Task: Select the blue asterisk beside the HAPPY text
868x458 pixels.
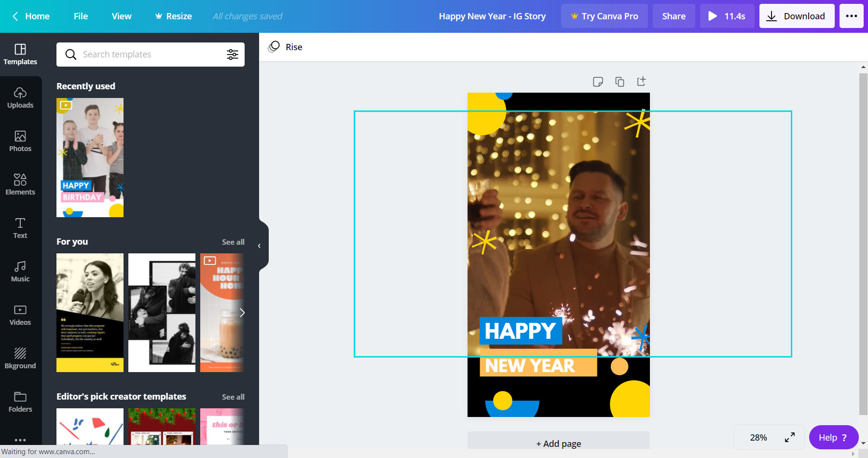Action: 642,338
